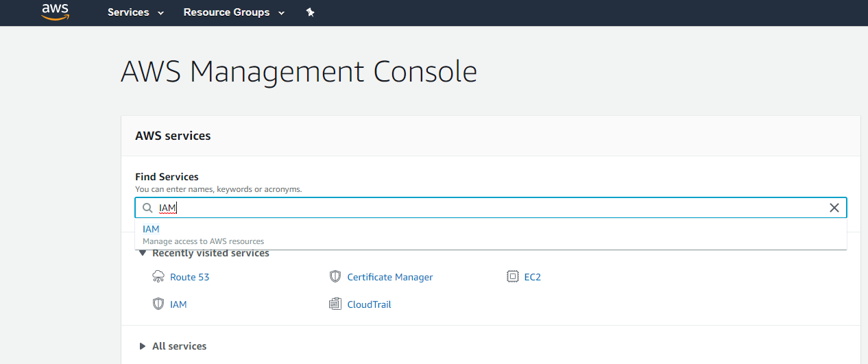Click the magnifier icon in Find Services
Image resolution: width=868 pixels, height=364 pixels.
(x=147, y=208)
